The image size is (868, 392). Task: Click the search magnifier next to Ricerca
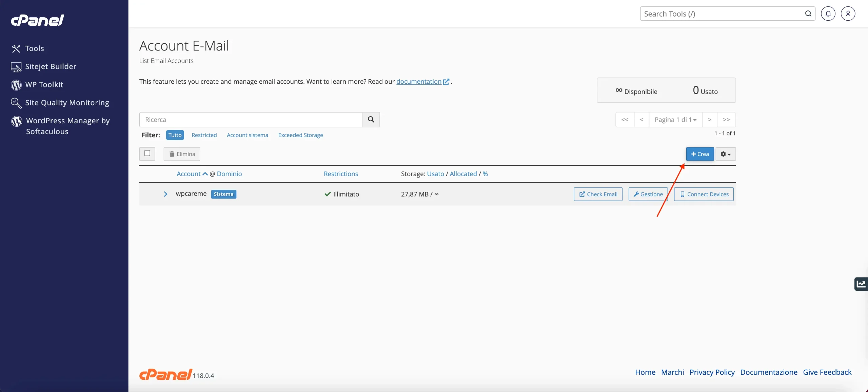(x=371, y=120)
